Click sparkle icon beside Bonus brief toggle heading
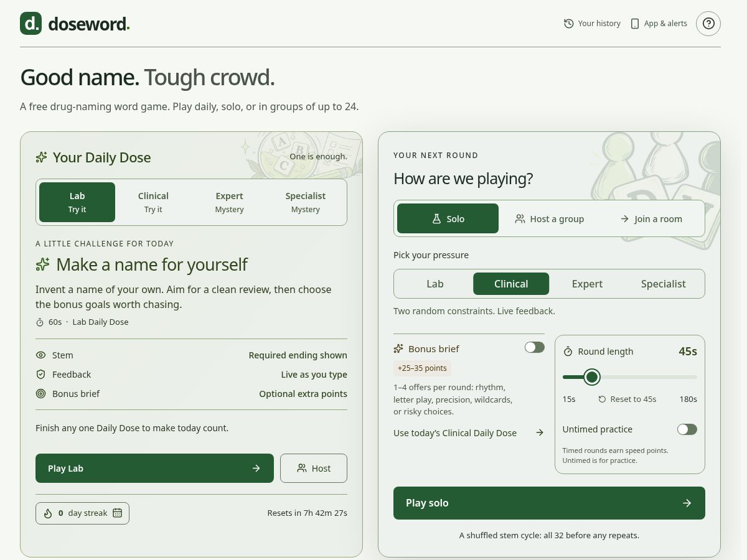Viewport: 747px width, 560px height. [399, 349]
